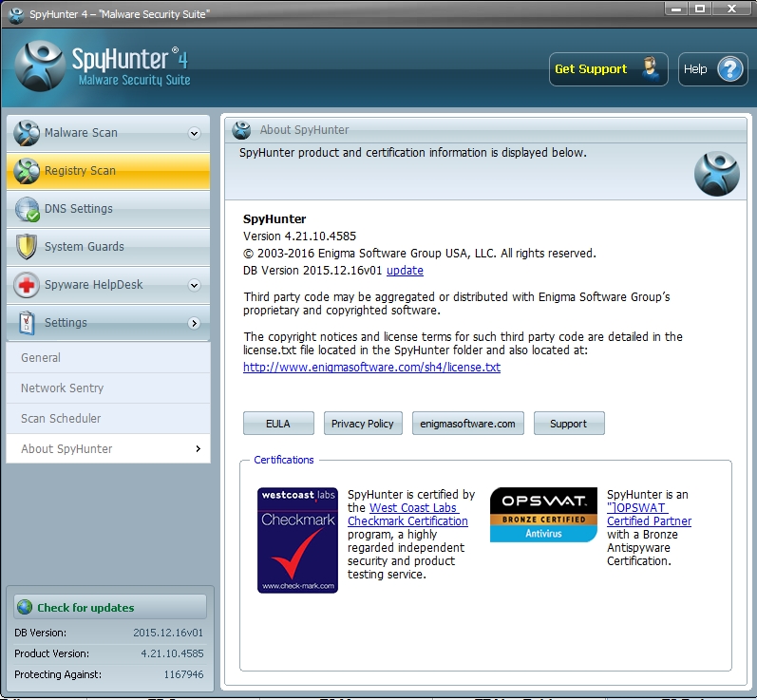Image resolution: width=757 pixels, height=700 pixels.
Task: Click the About SpyHunter panel title icon
Action: [x=241, y=130]
